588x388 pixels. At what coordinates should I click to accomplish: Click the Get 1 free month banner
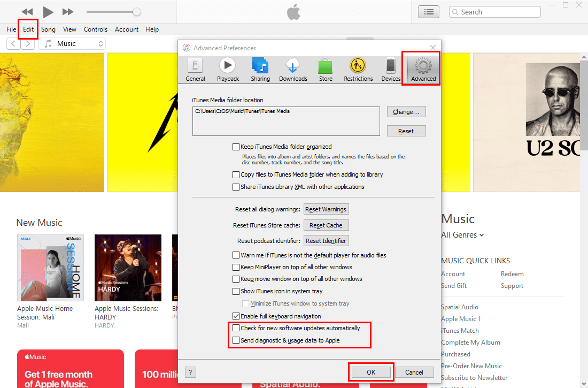click(71, 369)
